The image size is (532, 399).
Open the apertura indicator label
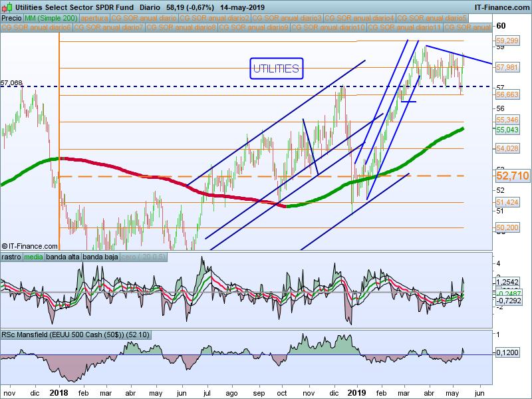click(94, 18)
